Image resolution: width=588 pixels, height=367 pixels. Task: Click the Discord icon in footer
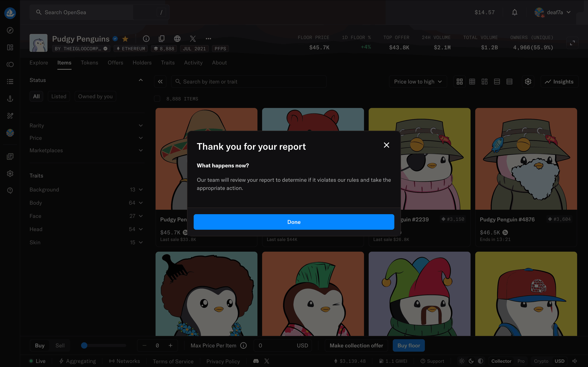tap(256, 361)
